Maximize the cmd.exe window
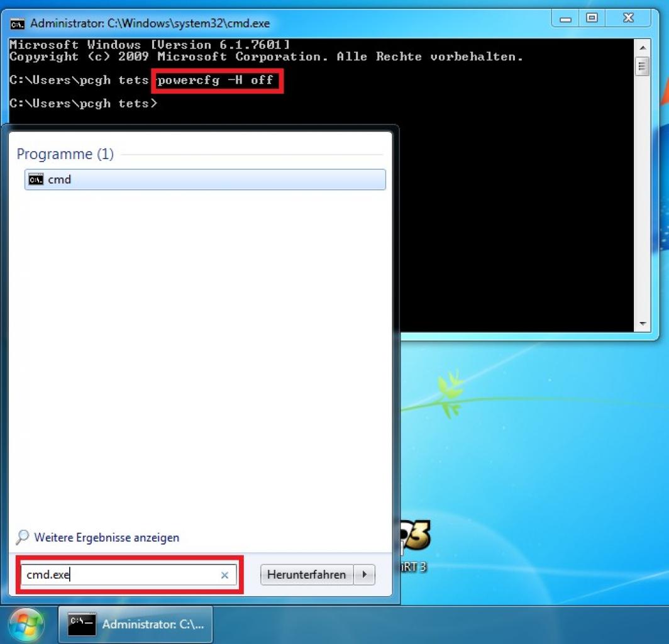 (x=592, y=18)
